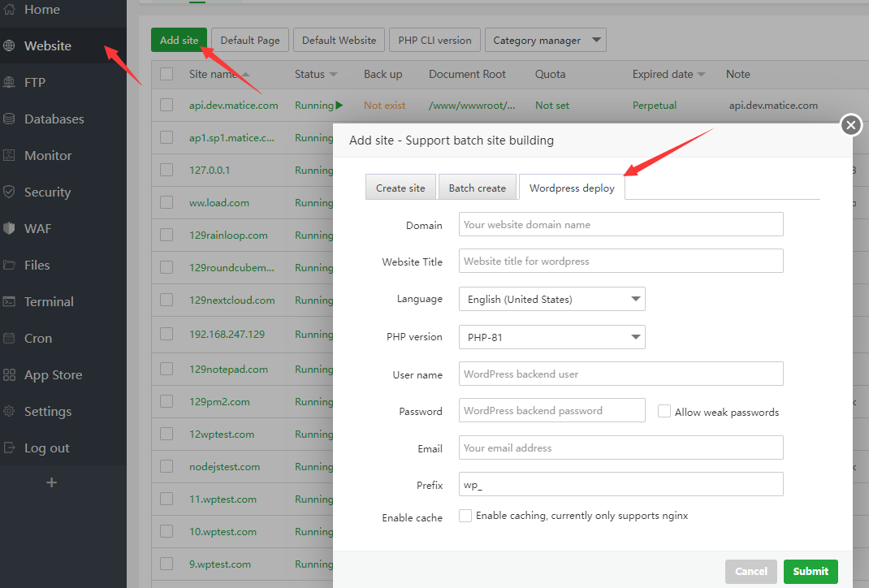The image size is (869, 588).
Task: Open the Language dropdown
Action: (x=551, y=299)
